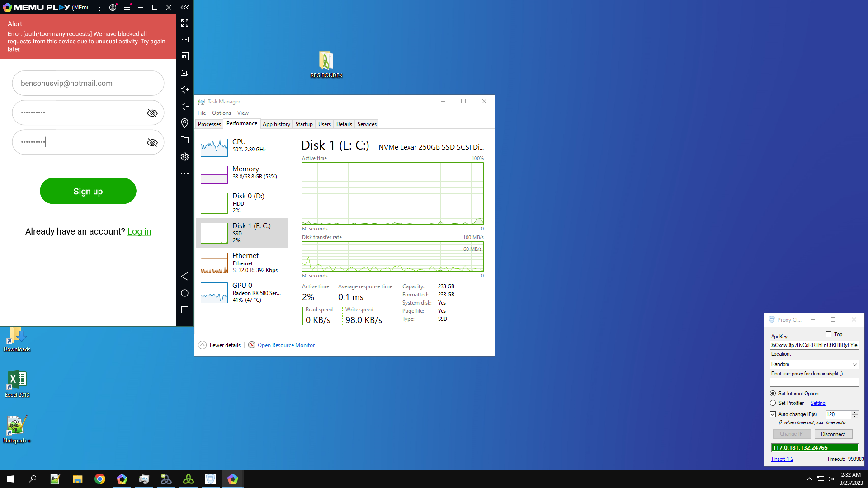Viewport: 868px width, 488px height.
Task: Open Chrome from the taskbar
Action: (x=100, y=479)
